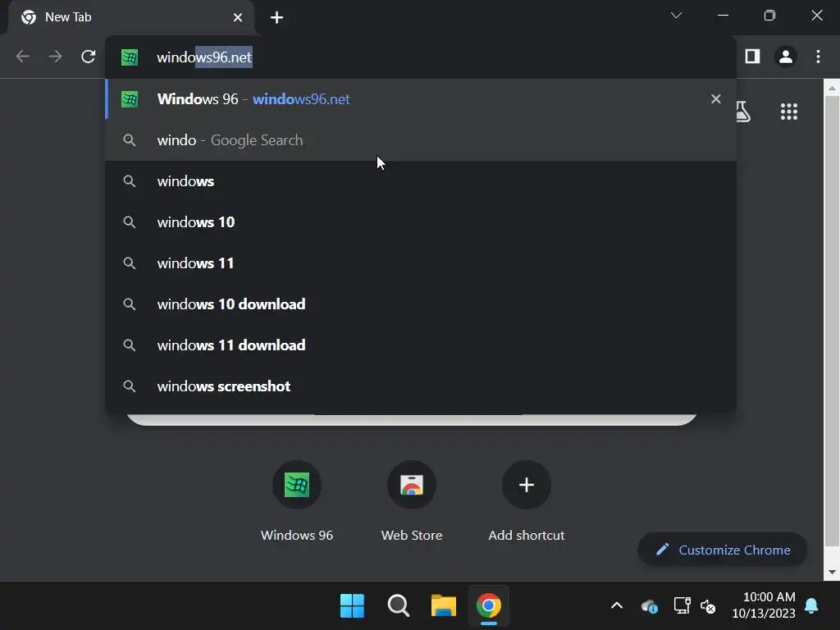
Task: Remove the Windows 96 suggestion with X
Action: pyautogui.click(x=715, y=99)
